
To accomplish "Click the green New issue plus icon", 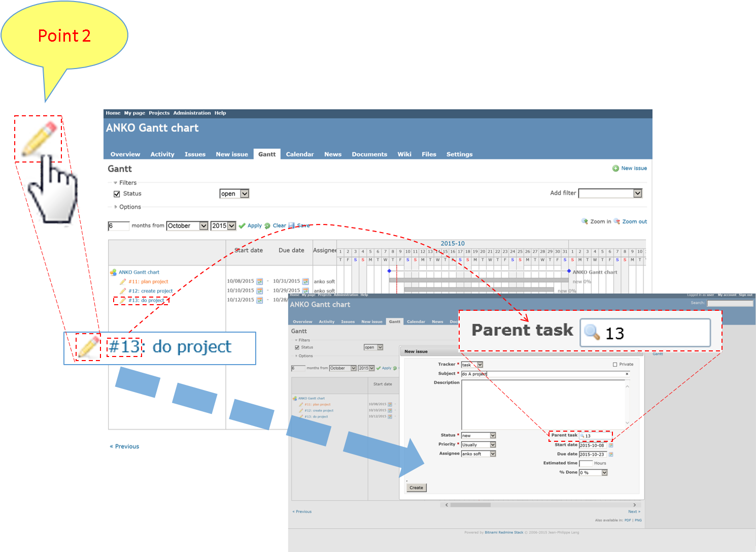I will (x=615, y=169).
